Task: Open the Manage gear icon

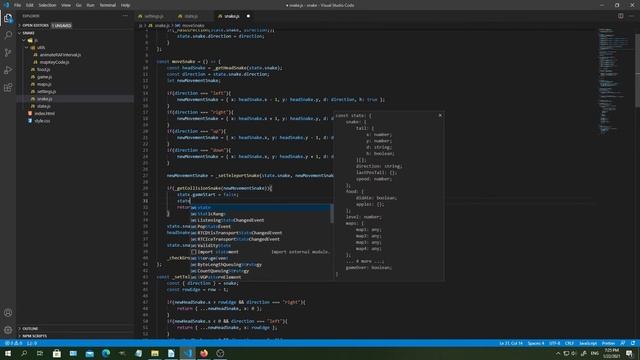Action: (x=8, y=330)
